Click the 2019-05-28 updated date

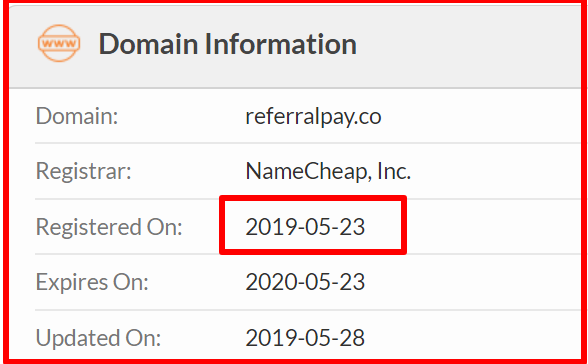pyautogui.click(x=305, y=337)
